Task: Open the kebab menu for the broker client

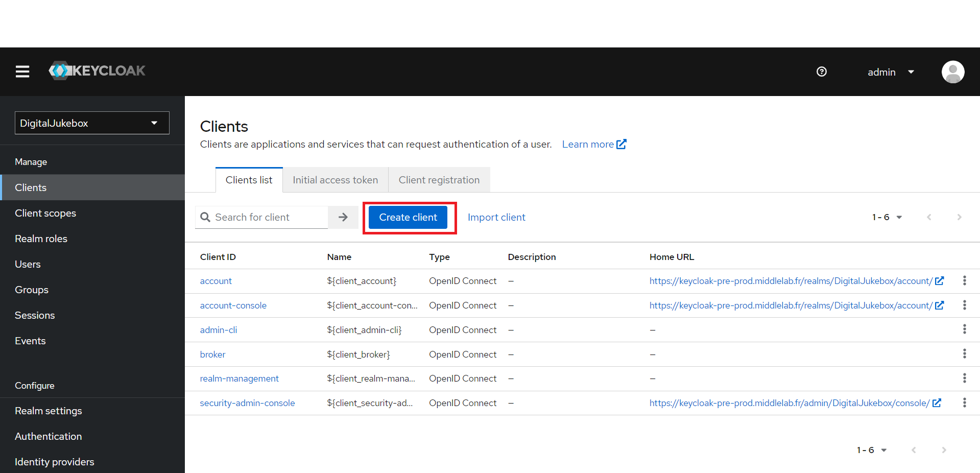Action: click(965, 353)
